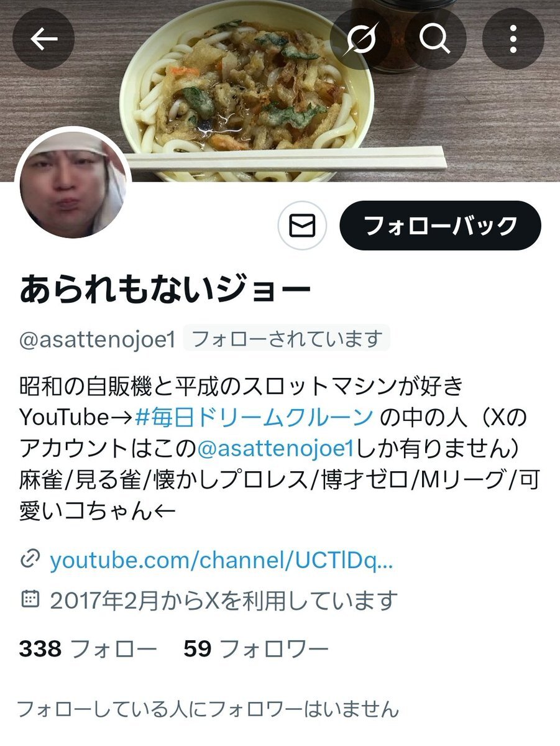Screen dimensions: 560x746
Task: Open the #毎日ドリームクルーン hashtag
Action: [x=254, y=417]
